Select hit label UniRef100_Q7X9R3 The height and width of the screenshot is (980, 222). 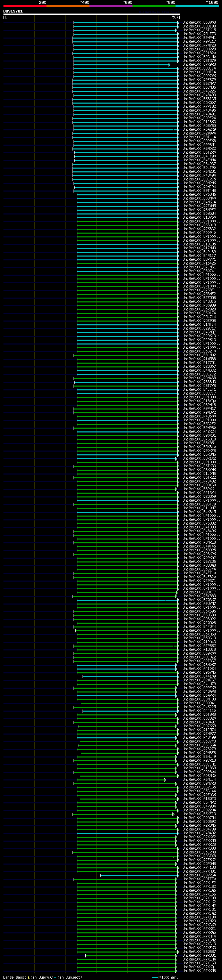click(199, 65)
